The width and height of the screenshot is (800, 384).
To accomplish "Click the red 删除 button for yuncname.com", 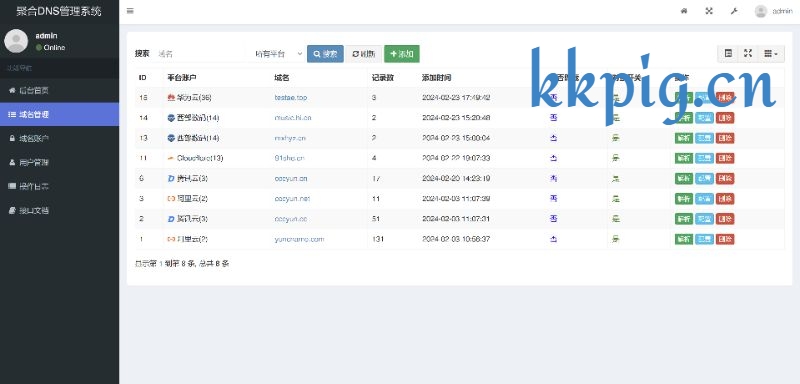I will 724,239.
